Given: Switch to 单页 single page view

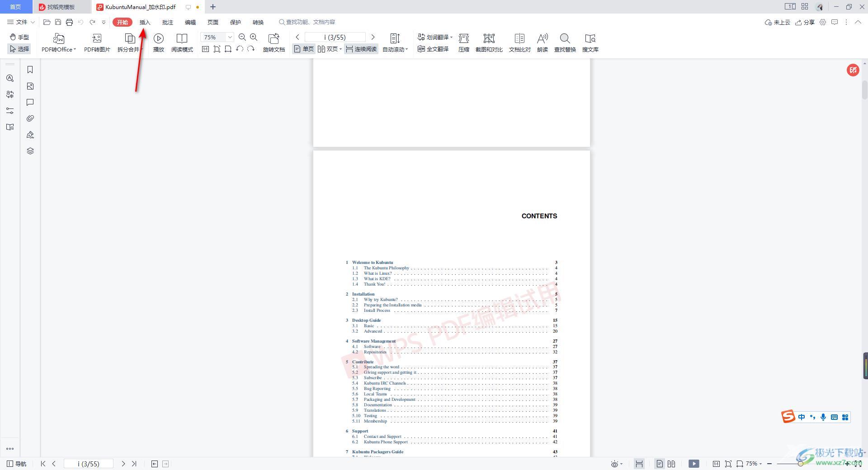Looking at the screenshot, I should (x=304, y=49).
